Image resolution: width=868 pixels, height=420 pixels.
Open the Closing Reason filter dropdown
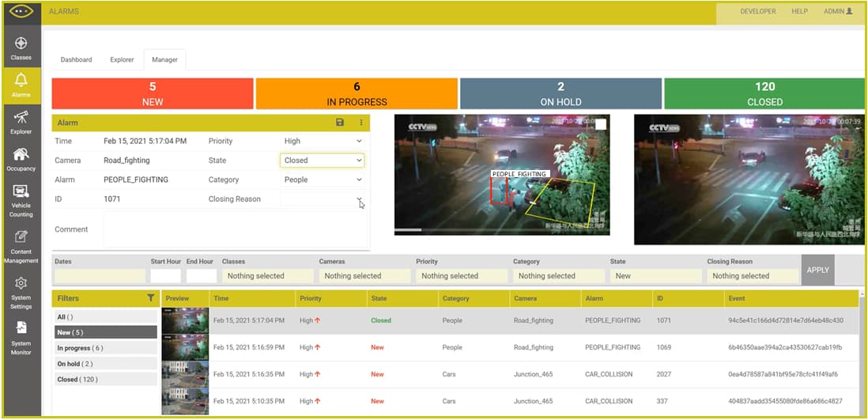pyautogui.click(x=753, y=276)
